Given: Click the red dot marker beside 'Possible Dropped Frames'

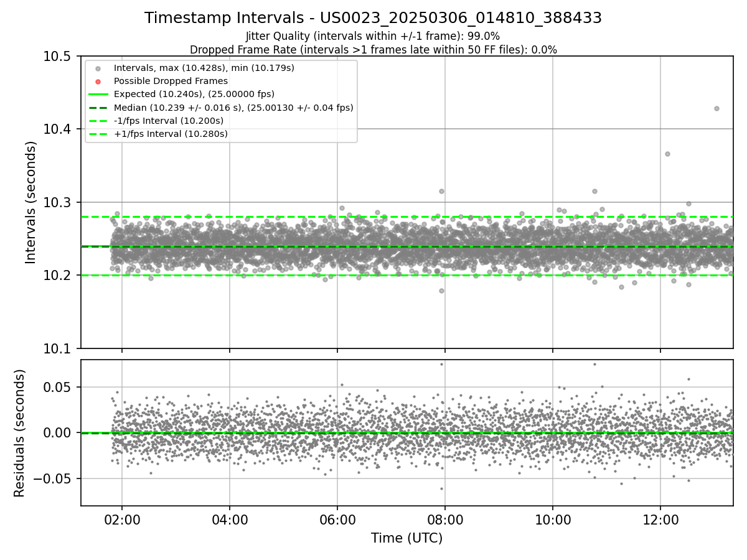Looking at the screenshot, I should [x=98, y=82].
